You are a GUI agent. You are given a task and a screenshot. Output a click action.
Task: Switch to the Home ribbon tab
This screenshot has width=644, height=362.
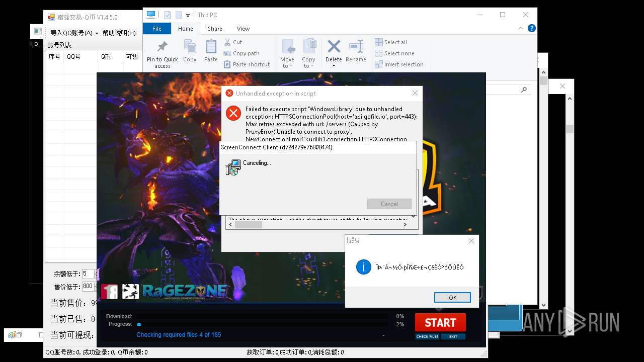click(x=185, y=29)
